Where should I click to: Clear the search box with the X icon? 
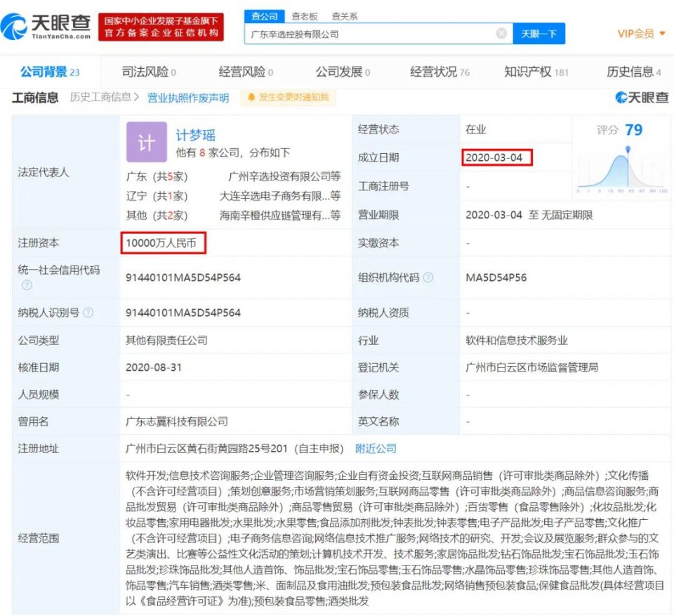[501, 33]
